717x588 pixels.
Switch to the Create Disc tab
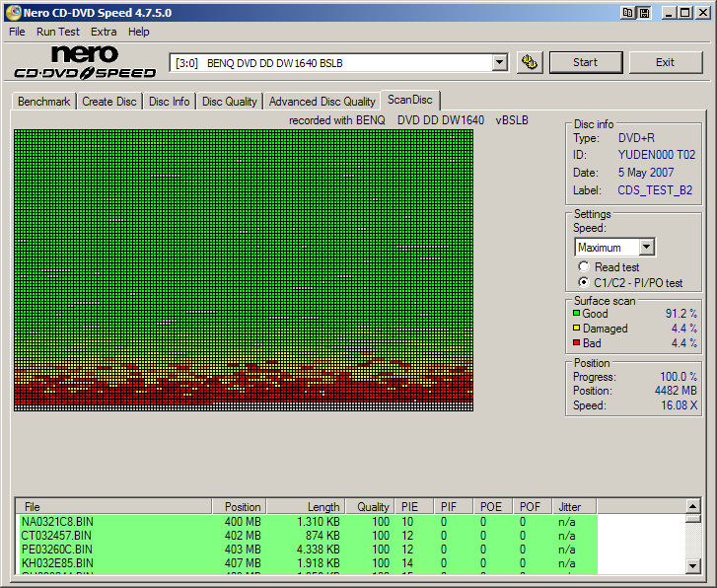tap(109, 102)
